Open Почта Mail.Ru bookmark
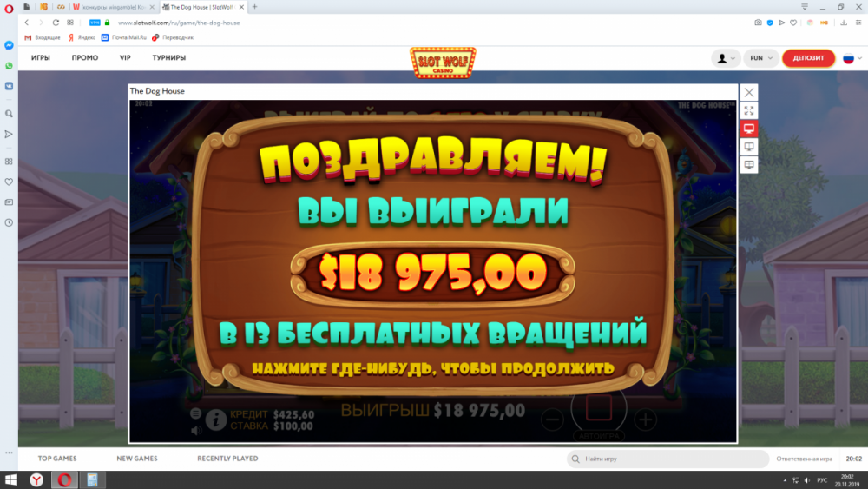868x489 pixels. (x=124, y=37)
